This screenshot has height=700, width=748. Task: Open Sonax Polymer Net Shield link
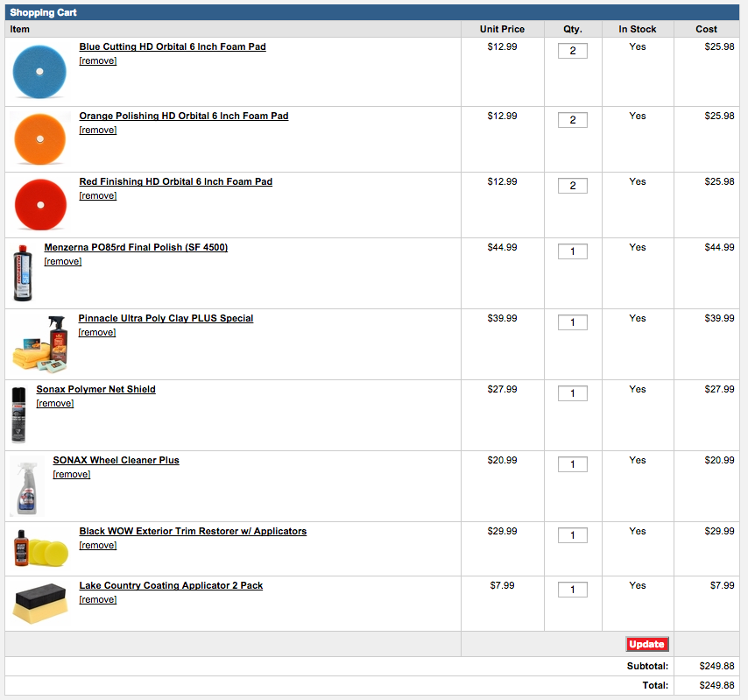point(95,390)
